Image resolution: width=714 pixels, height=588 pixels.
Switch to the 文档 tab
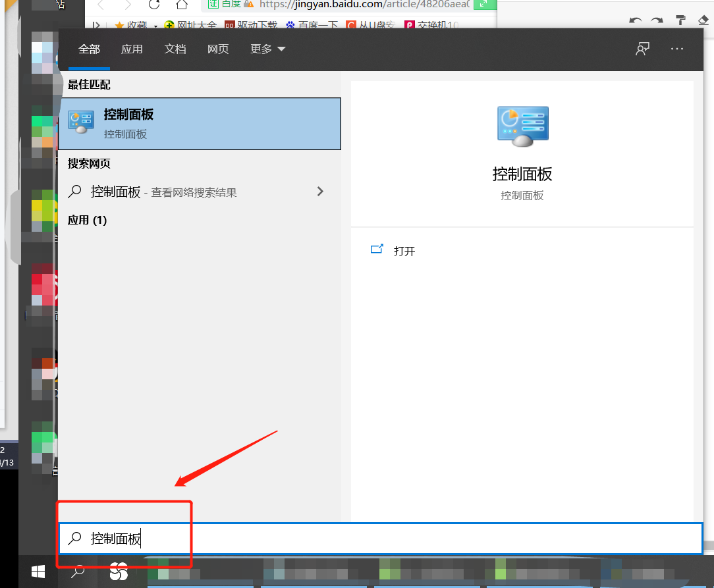pos(175,48)
